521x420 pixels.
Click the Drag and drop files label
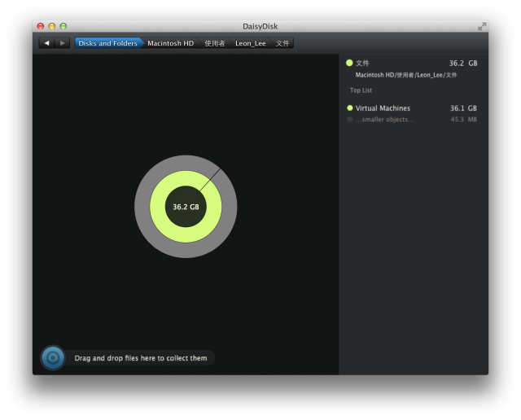point(141,358)
